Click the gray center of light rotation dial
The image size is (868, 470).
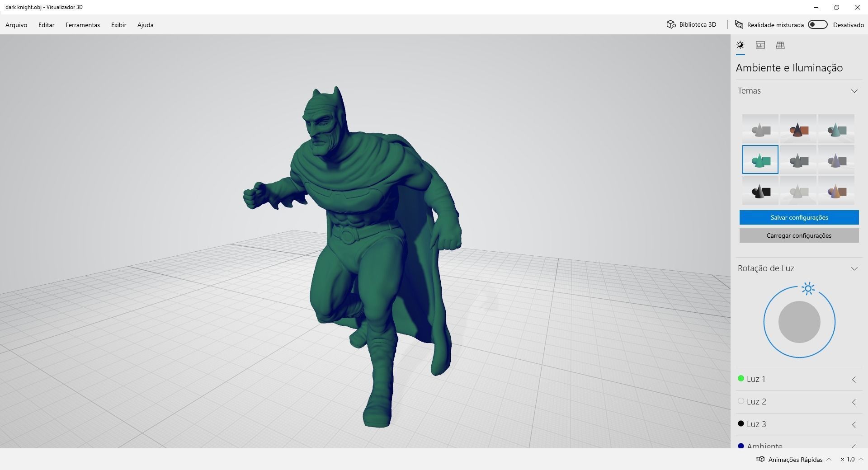[x=799, y=322]
